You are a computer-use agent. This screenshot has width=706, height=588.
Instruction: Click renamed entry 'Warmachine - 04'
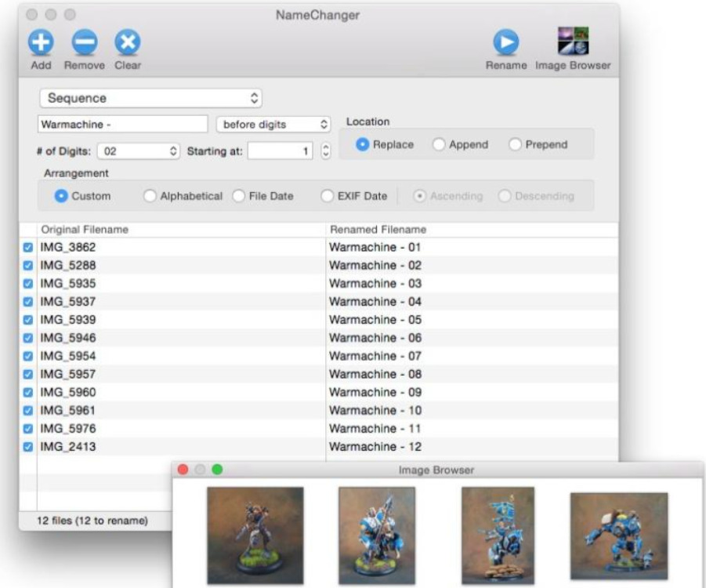[375, 301]
